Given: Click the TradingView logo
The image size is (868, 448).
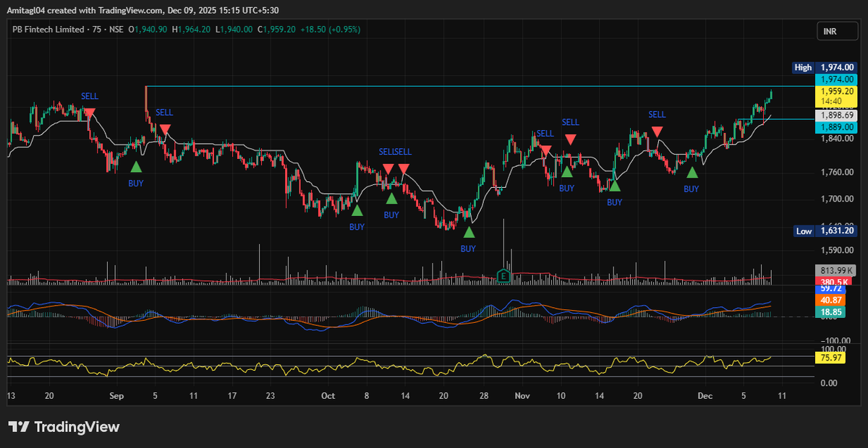Looking at the screenshot, I should point(64,426).
